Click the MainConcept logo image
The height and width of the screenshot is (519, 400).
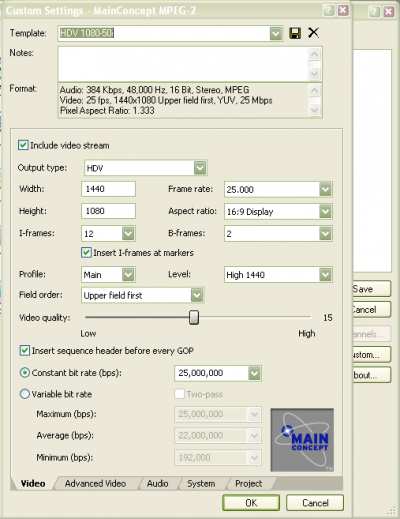tap(302, 440)
